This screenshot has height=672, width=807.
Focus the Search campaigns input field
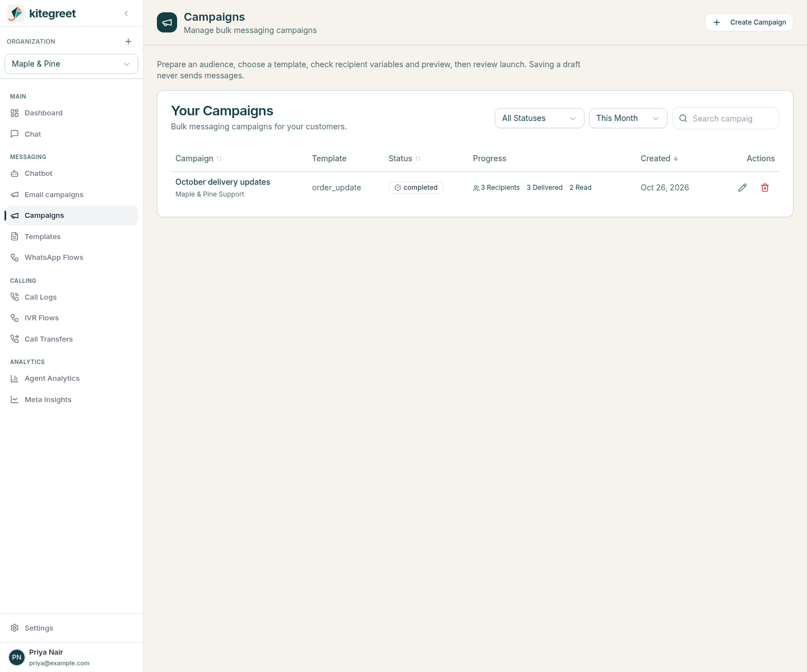tap(726, 118)
